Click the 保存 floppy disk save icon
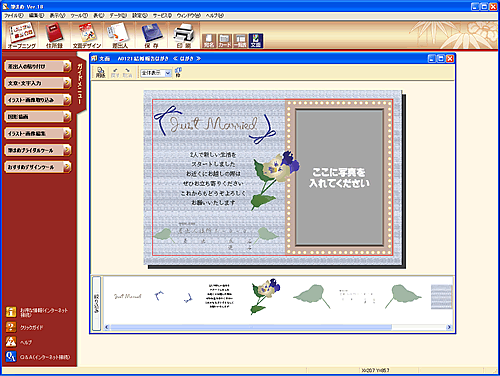Screen dimensions: 500x376 pos(152,35)
